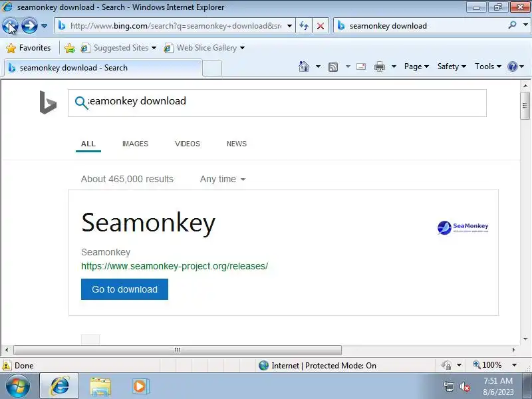Select the ALL results tab
The width and height of the screenshot is (532, 399).
[x=88, y=144]
